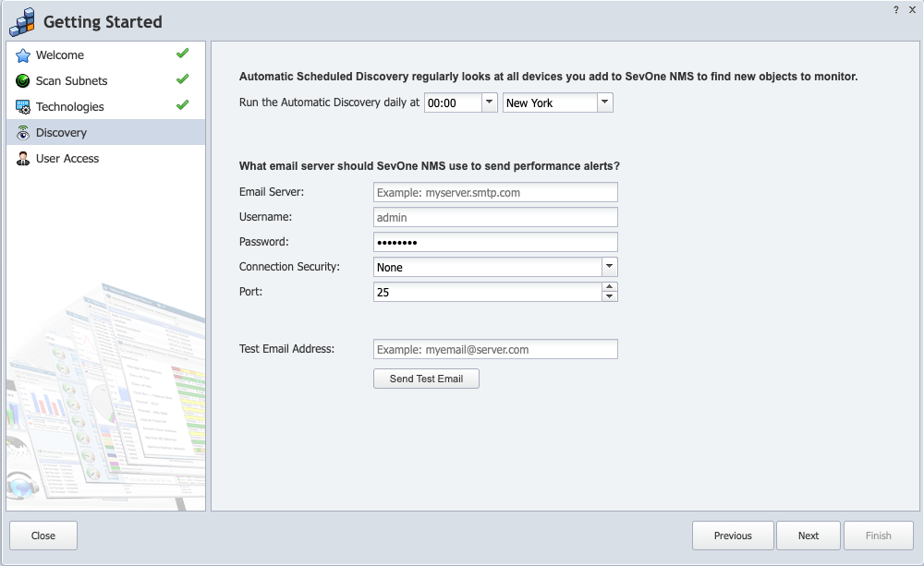Open the Welcome step

[x=106, y=55]
